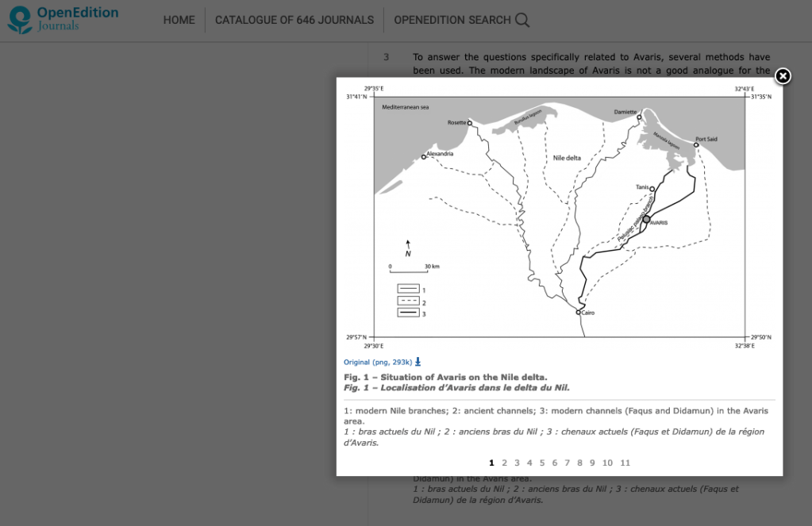Click the OpenEdition Journals logo
This screenshot has width=812, height=526.
click(63, 20)
